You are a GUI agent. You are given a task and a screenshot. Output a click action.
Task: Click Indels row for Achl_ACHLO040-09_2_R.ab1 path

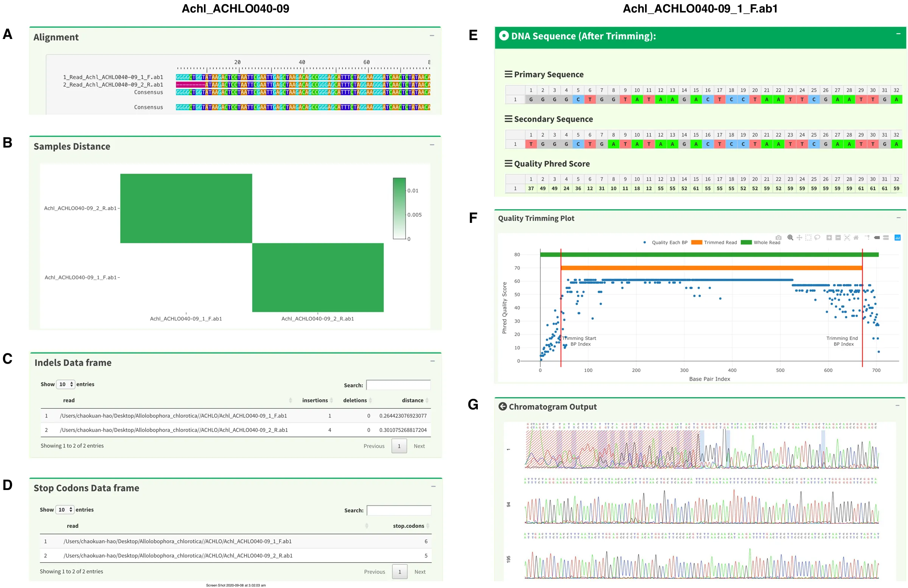[236, 429]
